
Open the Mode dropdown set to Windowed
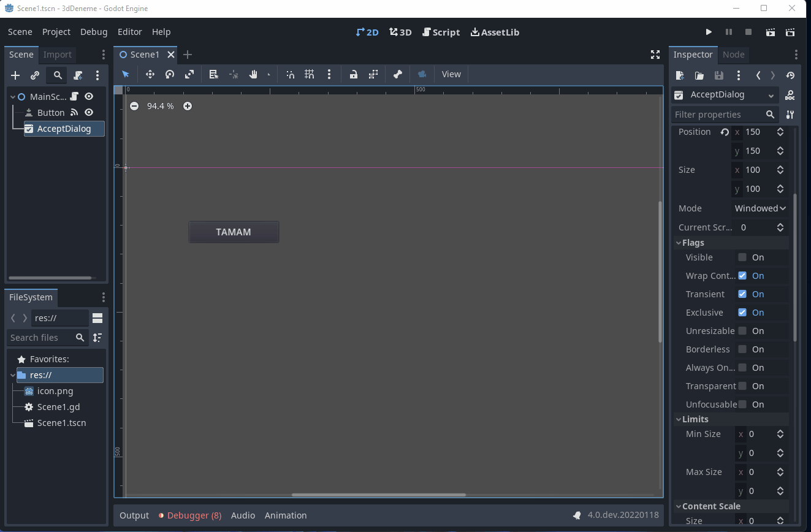click(x=760, y=208)
